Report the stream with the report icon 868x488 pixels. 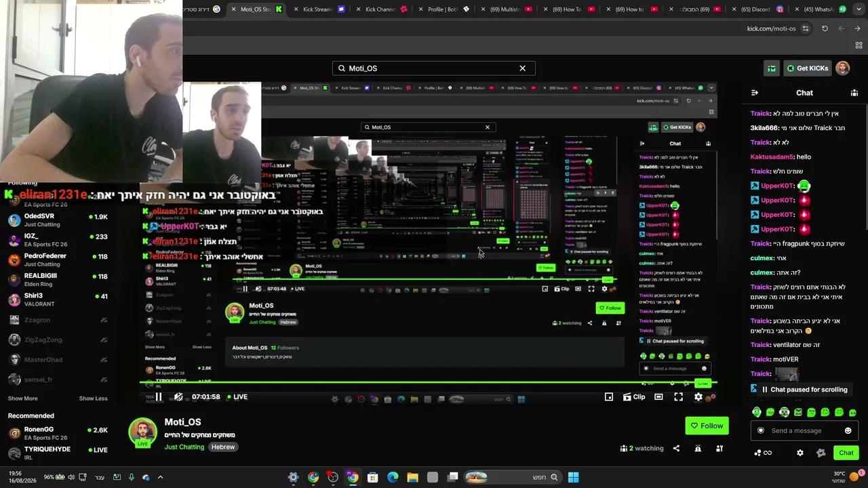[698, 448]
